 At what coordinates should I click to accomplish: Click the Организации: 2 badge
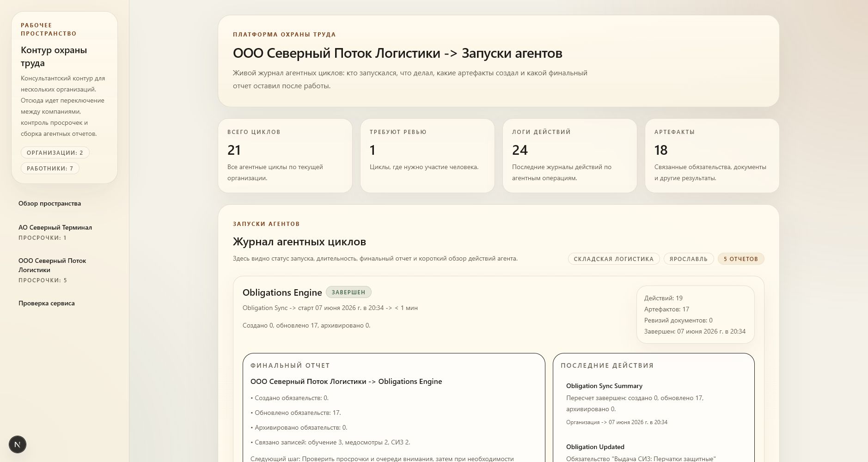55,152
